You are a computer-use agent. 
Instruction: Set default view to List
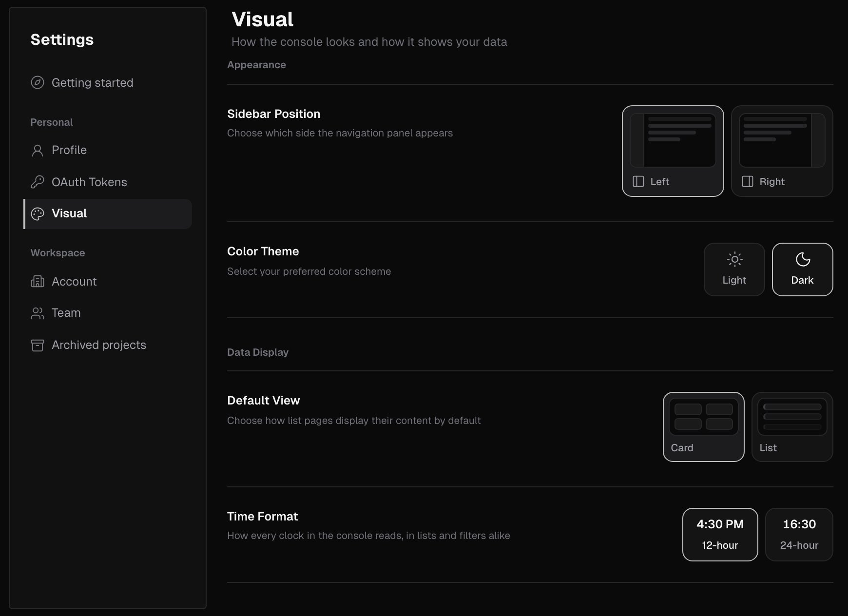pos(792,427)
